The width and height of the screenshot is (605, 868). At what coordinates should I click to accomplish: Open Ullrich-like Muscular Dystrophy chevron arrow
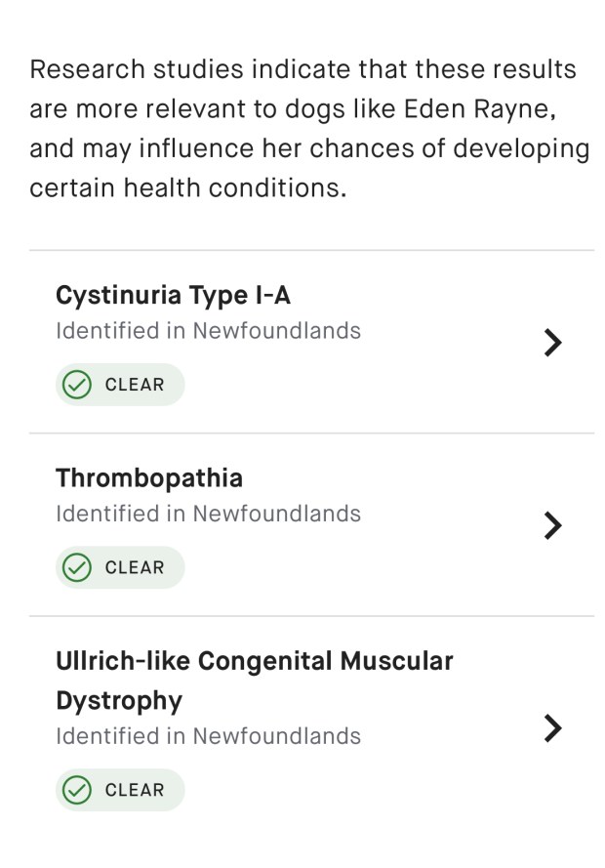552,728
